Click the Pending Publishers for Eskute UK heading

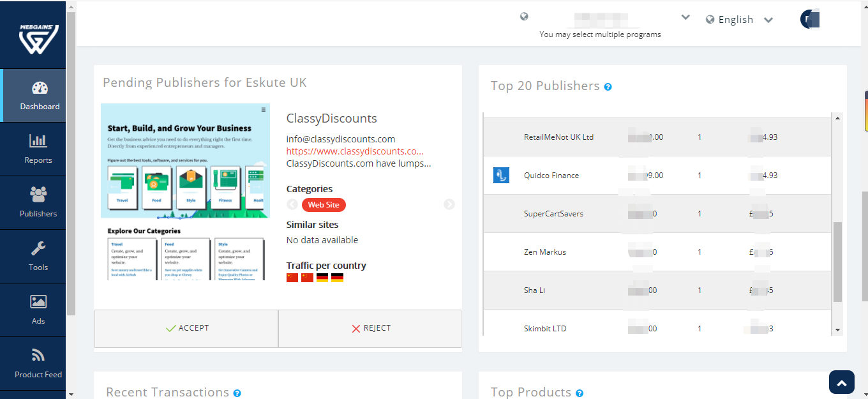[x=205, y=82]
